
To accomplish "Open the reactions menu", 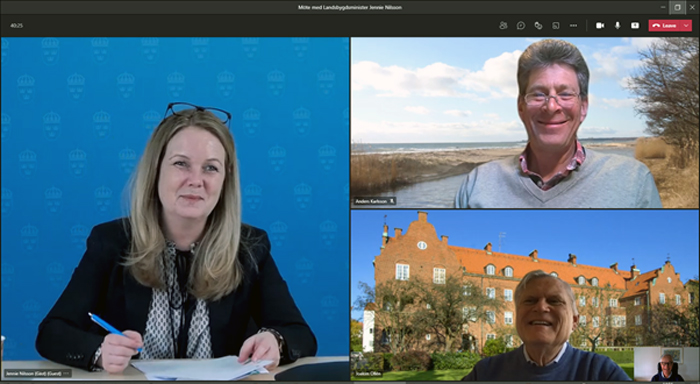I will [538, 25].
